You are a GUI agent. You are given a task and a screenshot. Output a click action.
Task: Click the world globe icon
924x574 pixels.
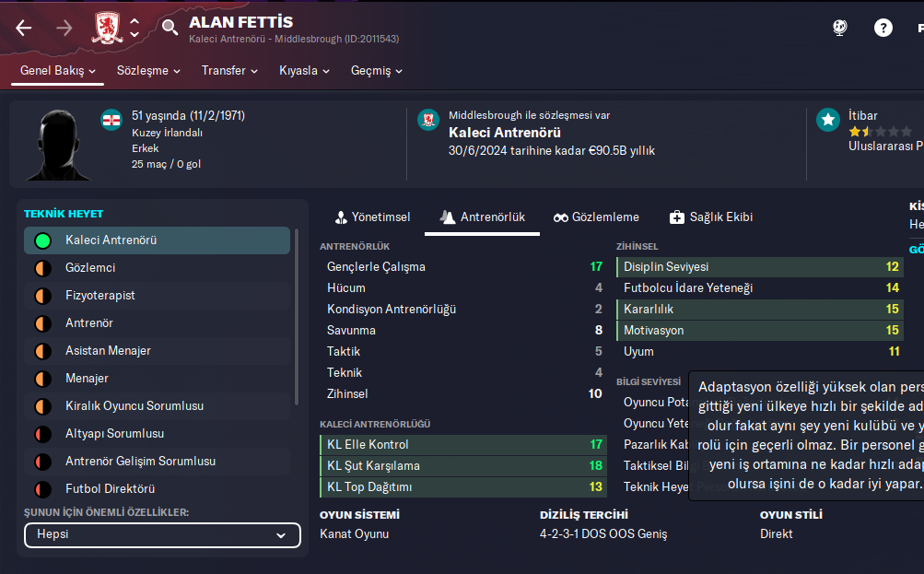tap(840, 28)
